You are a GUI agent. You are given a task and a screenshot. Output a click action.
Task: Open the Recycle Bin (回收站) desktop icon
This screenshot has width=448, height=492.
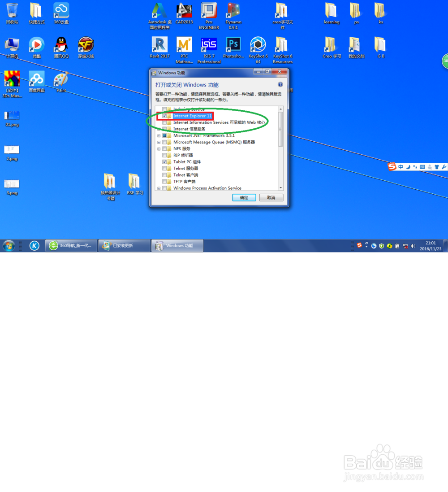(12, 13)
